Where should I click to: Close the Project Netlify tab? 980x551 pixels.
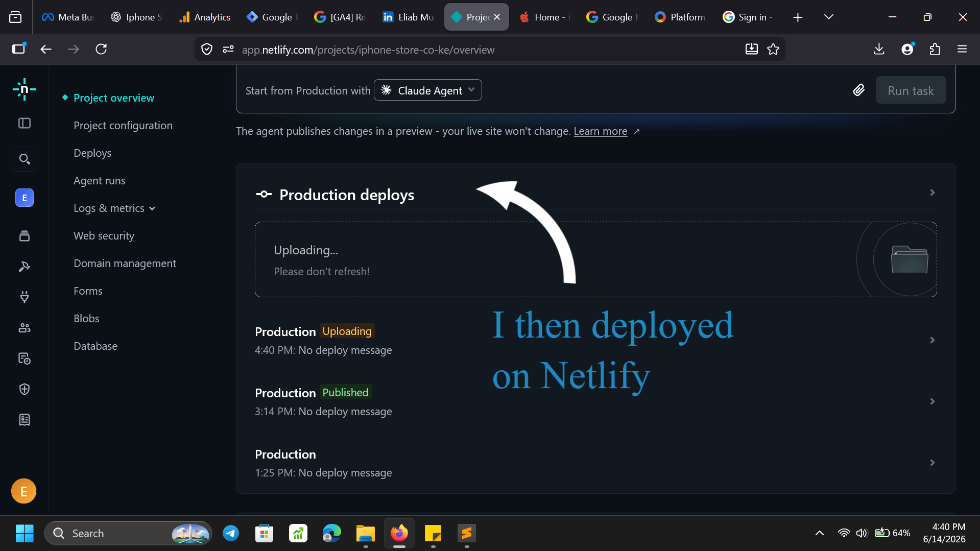497,17
